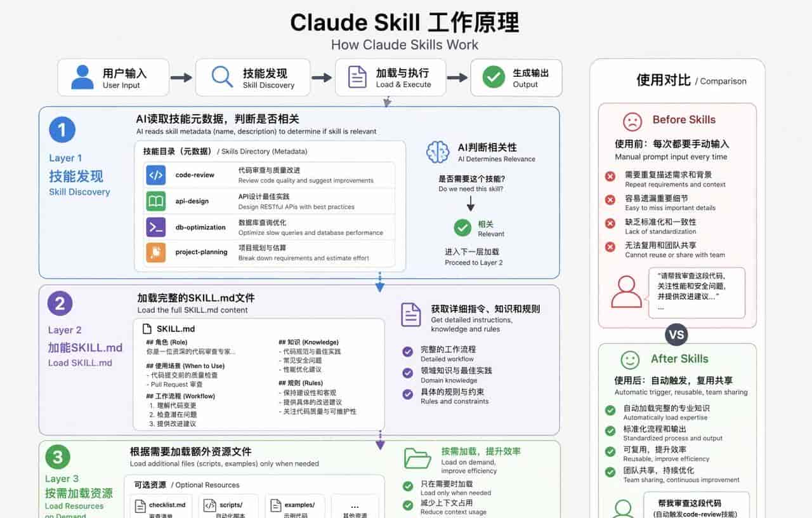Click the 使用对比 / Comparison heading
Screen dimensions: 812x518
[x=691, y=80]
